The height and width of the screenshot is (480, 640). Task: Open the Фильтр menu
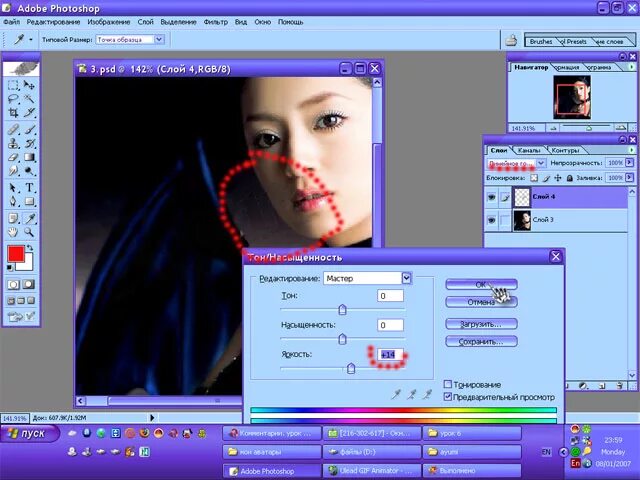216,22
